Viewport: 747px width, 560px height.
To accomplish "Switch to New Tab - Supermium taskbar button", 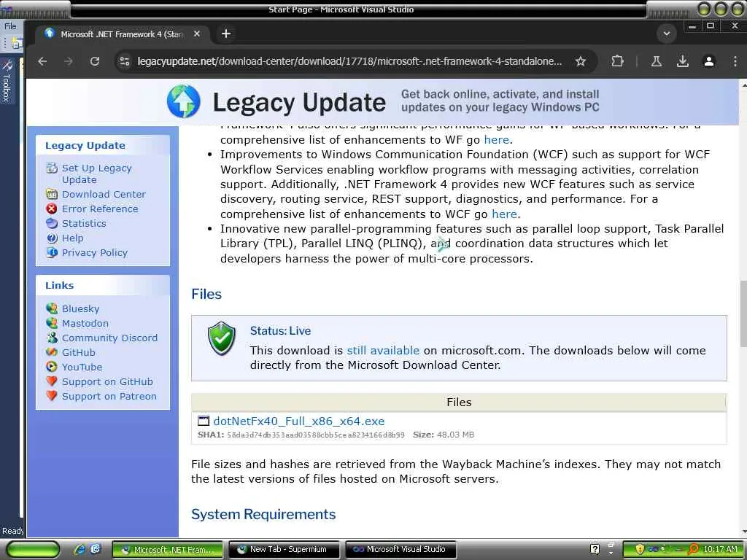I will tap(284, 550).
